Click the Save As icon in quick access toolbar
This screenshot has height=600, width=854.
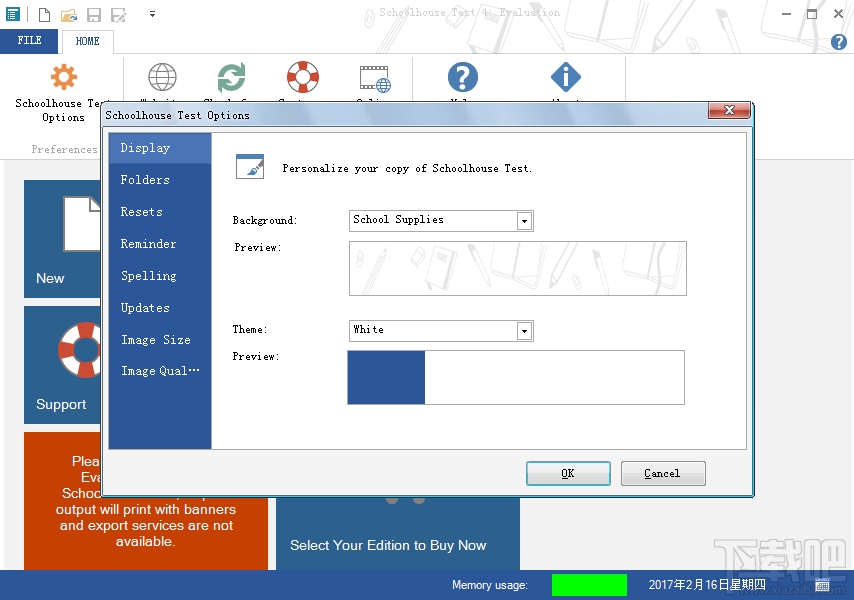118,15
